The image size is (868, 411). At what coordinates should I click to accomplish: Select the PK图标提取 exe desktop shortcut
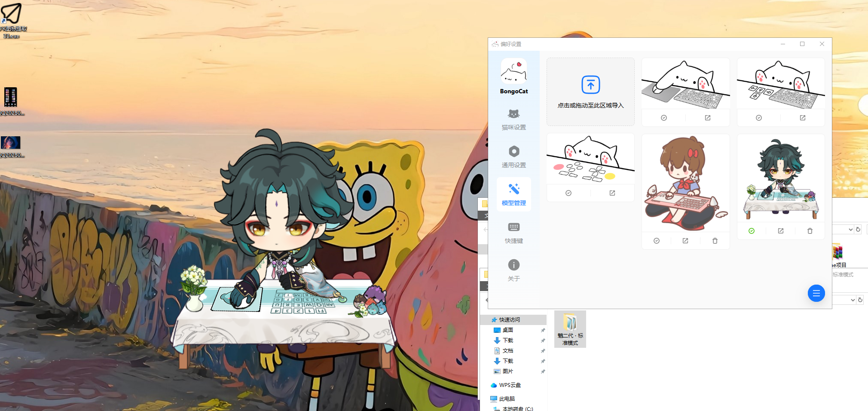[x=12, y=21]
